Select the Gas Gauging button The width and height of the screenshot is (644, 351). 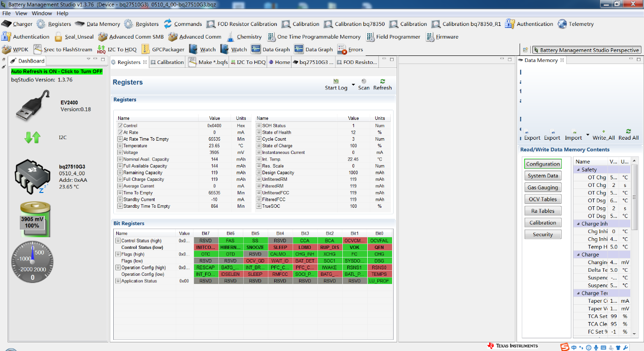[543, 187]
